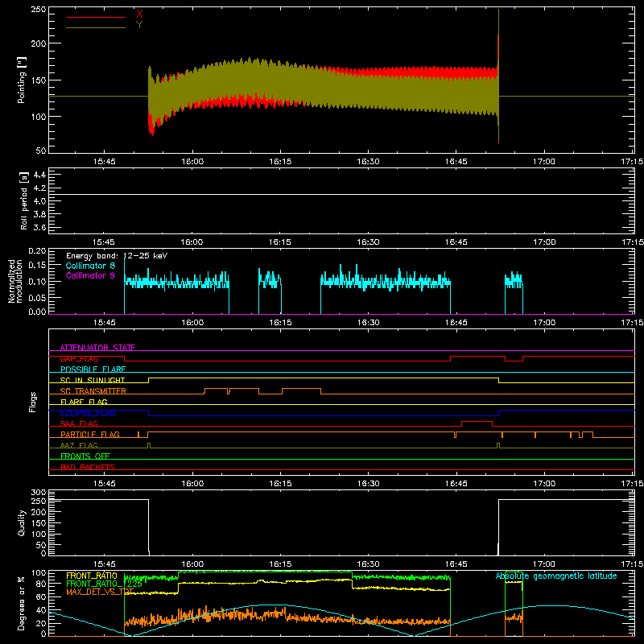Click the 3.6 tick on Roll period axis

pyautogui.click(x=39, y=228)
